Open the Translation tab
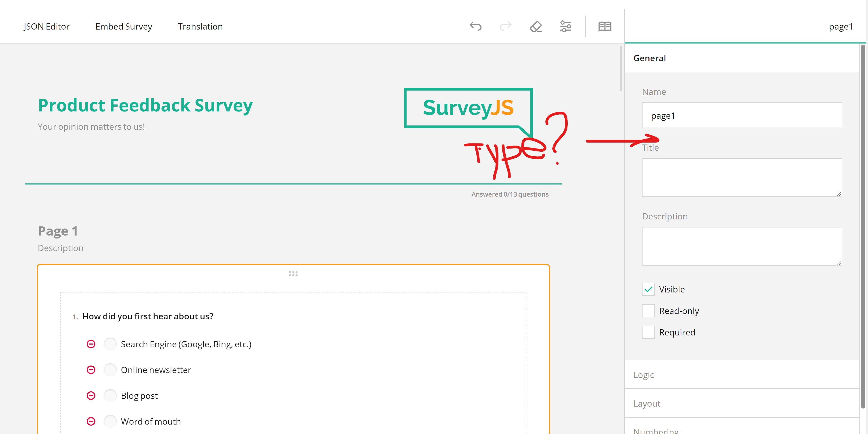 click(200, 26)
